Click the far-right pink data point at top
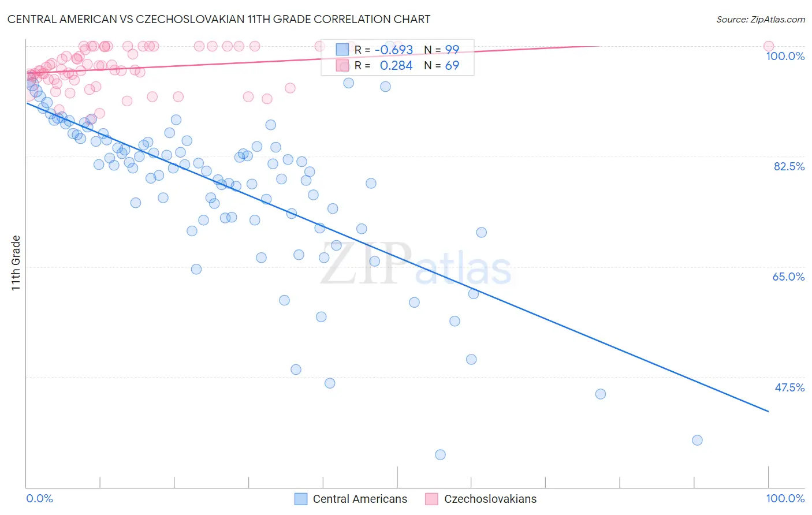812x515 pixels. (768, 46)
